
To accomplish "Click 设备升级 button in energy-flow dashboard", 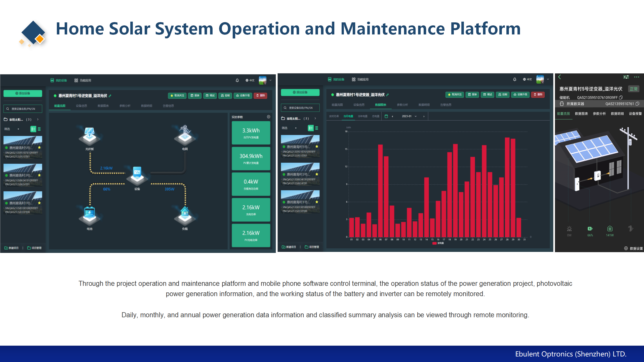I will click(x=243, y=96).
